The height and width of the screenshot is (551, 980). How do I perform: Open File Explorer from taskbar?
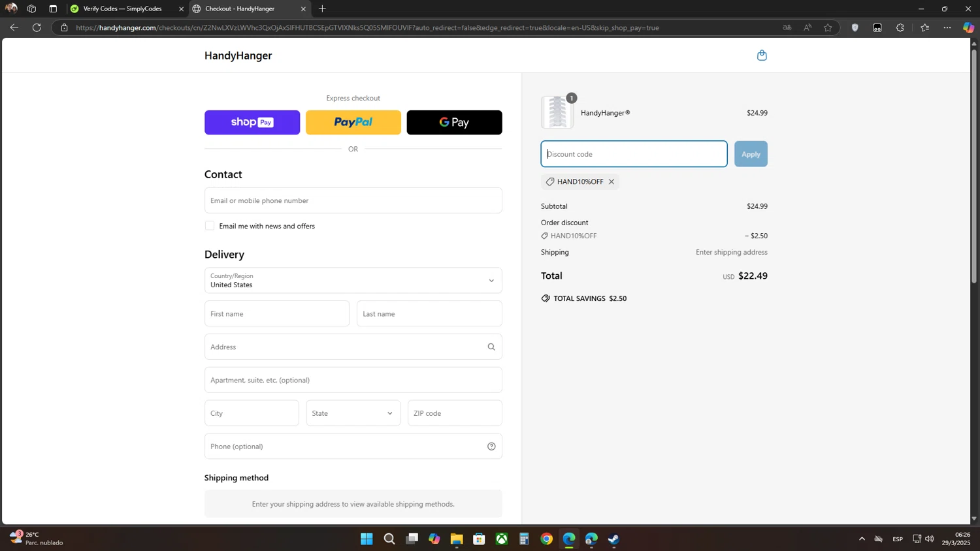(457, 539)
